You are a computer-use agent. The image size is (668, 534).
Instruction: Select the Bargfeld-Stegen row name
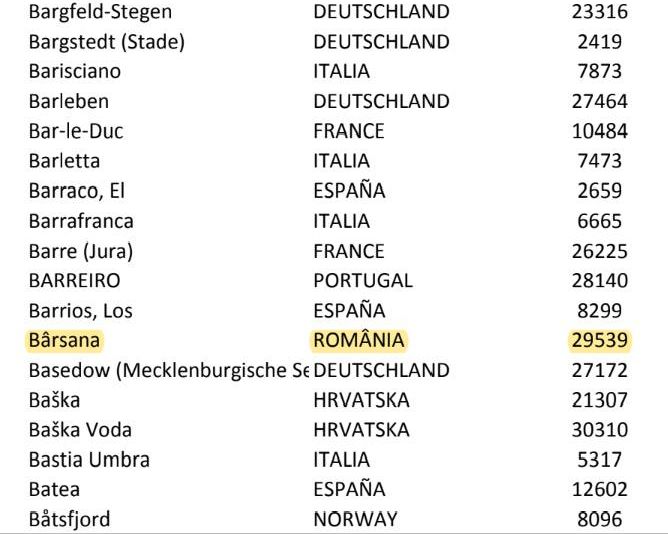pos(100,12)
